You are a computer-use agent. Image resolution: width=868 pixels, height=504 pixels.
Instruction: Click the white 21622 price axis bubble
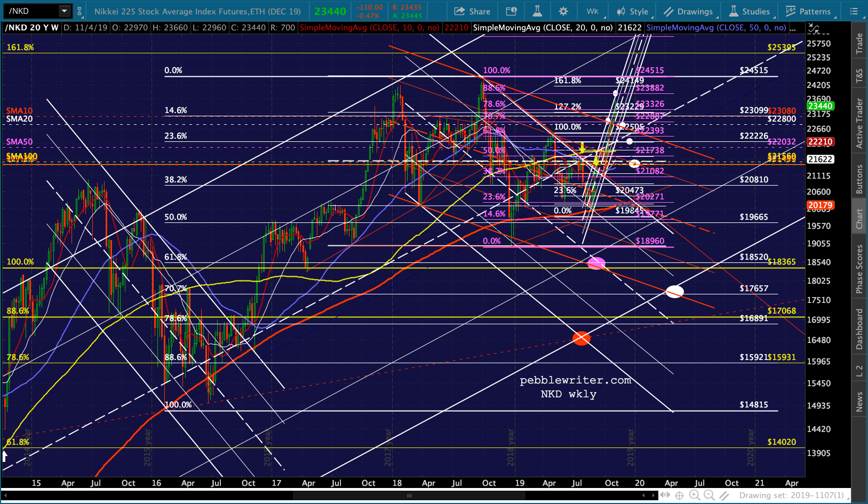point(821,159)
